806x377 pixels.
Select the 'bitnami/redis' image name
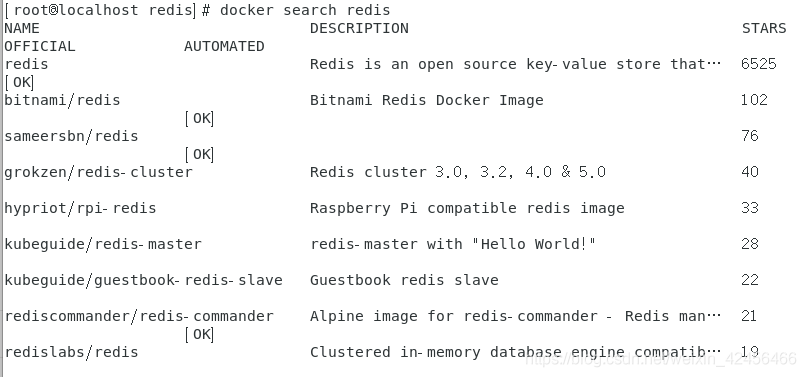point(62,100)
